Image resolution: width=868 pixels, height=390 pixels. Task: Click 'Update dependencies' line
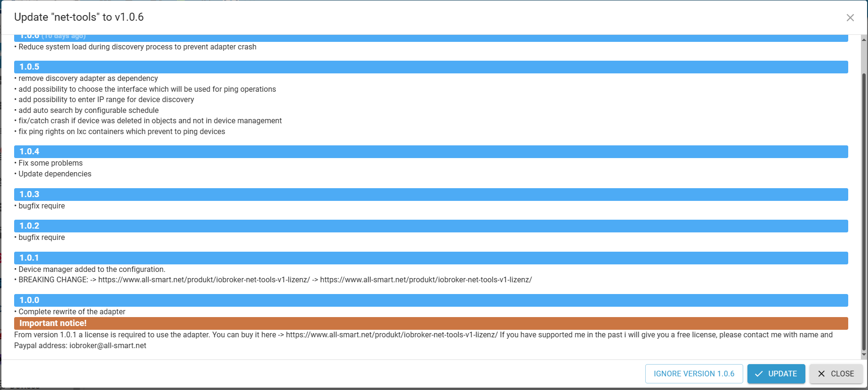coord(53,174)
